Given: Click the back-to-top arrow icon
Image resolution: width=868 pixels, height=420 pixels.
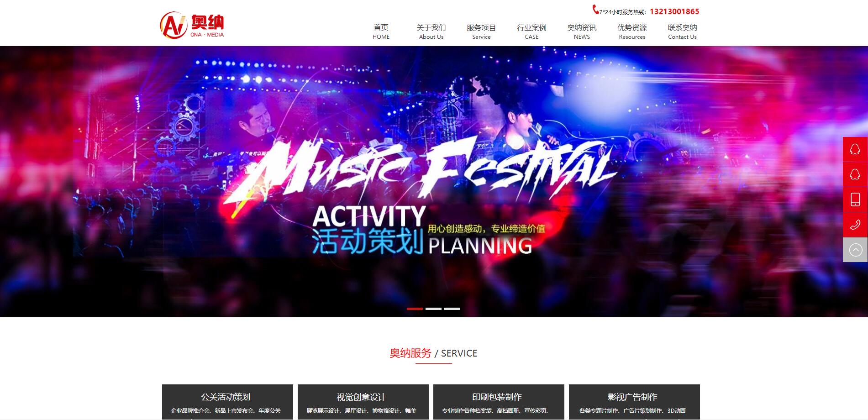Looking at the screenshot, I should point(855,250).
